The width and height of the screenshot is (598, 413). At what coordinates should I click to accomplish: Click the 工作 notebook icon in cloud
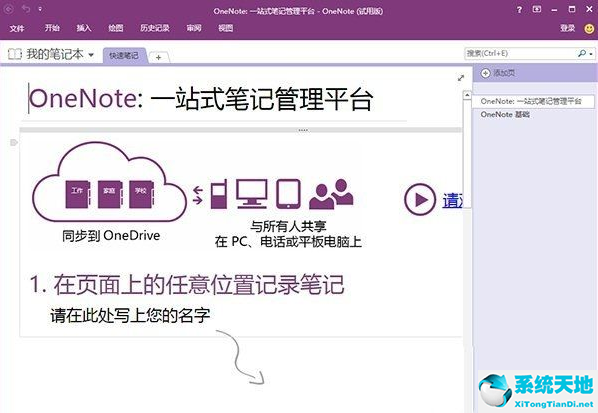click(78, 194)
